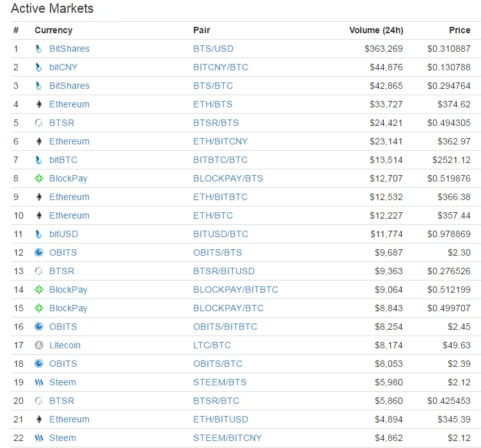Click the Price column header
Screen dimensions: 481x448
(x=459, y=30)
